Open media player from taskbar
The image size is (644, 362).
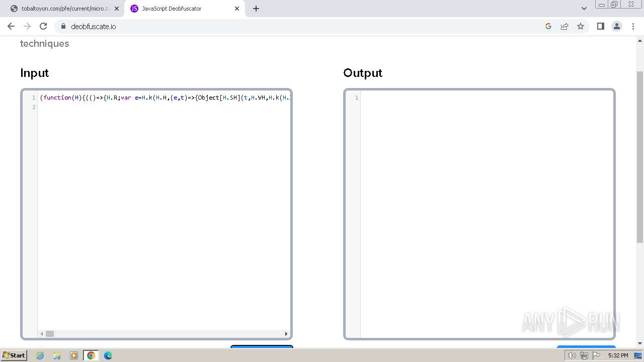74,355
